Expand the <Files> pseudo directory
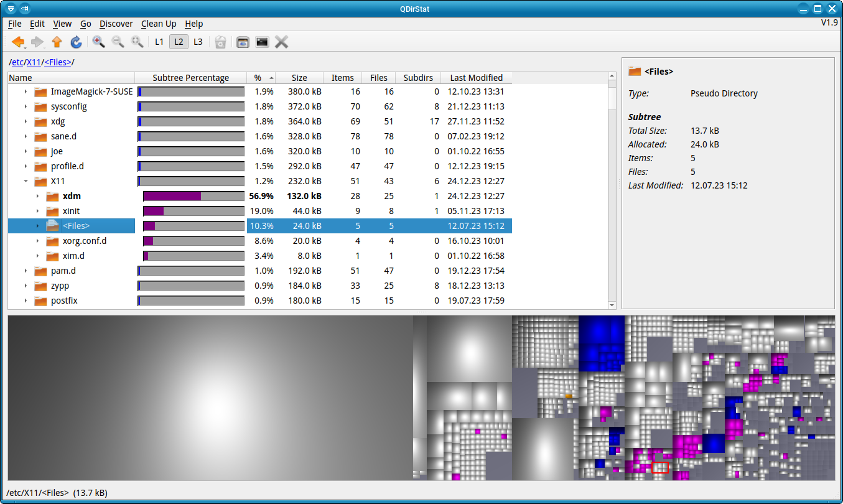843x504 pixels. click(x=37, y=226)
